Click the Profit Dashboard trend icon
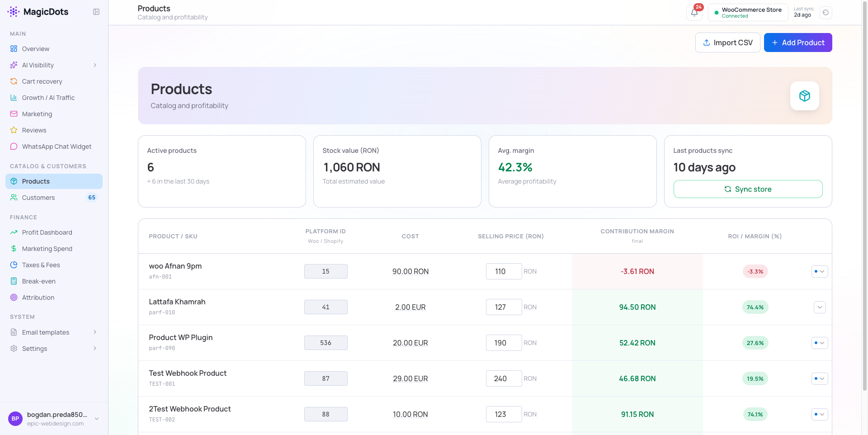Viewport: 868px width, 435px height. pos(14,232)
